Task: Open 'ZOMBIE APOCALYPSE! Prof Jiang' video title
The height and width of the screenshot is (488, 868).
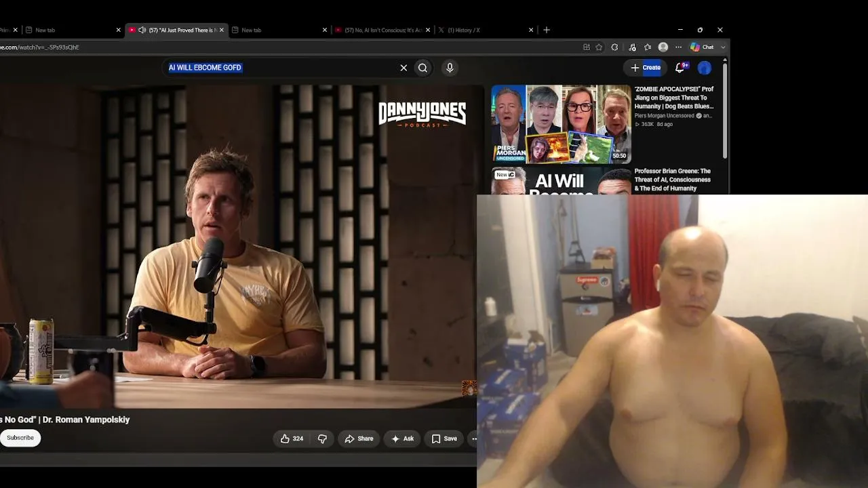Action: click(x=674, y=98)
